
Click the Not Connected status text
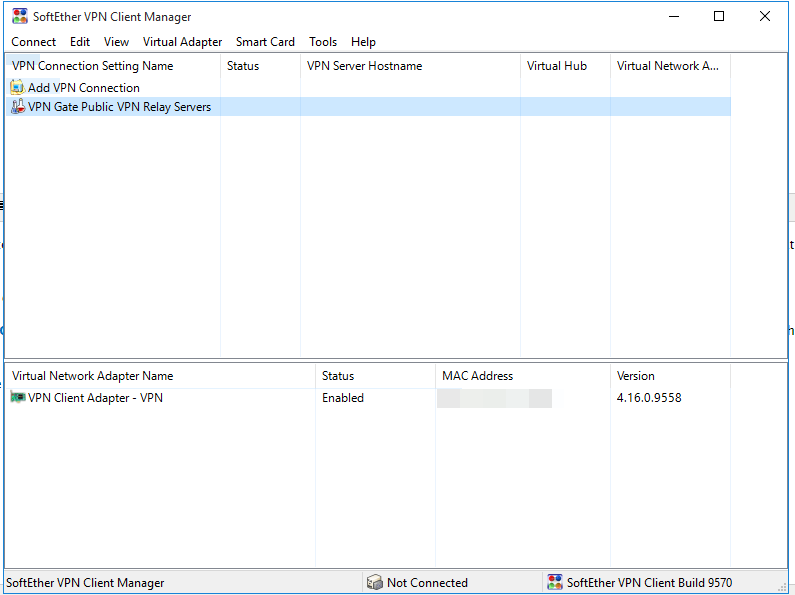coord(427,583)
